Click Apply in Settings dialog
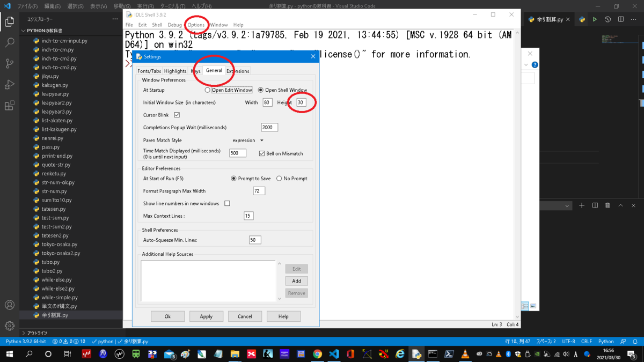 coord(206,316)
